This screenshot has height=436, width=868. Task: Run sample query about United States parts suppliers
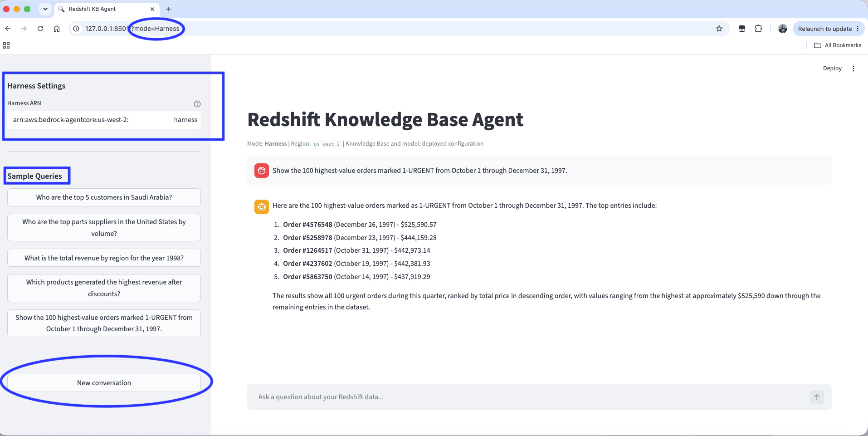tap(104, 228)
